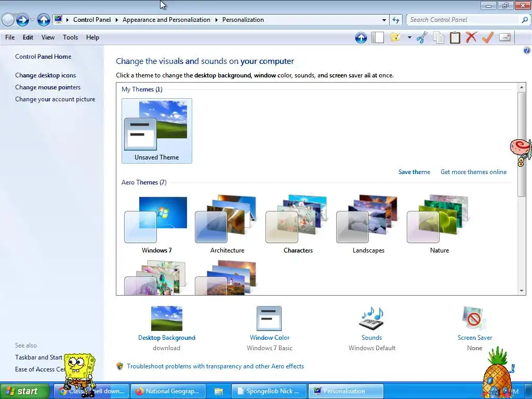The image size is (532, 399).
Task: Click the Up arrow beside navigation buttons
Action: pyautogui.click(x=44, y=20)
